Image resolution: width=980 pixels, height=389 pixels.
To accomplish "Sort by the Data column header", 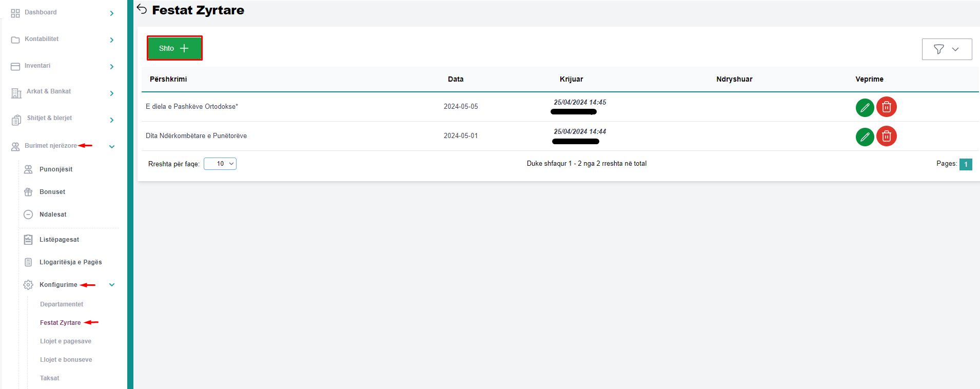I will click(455, 79).
